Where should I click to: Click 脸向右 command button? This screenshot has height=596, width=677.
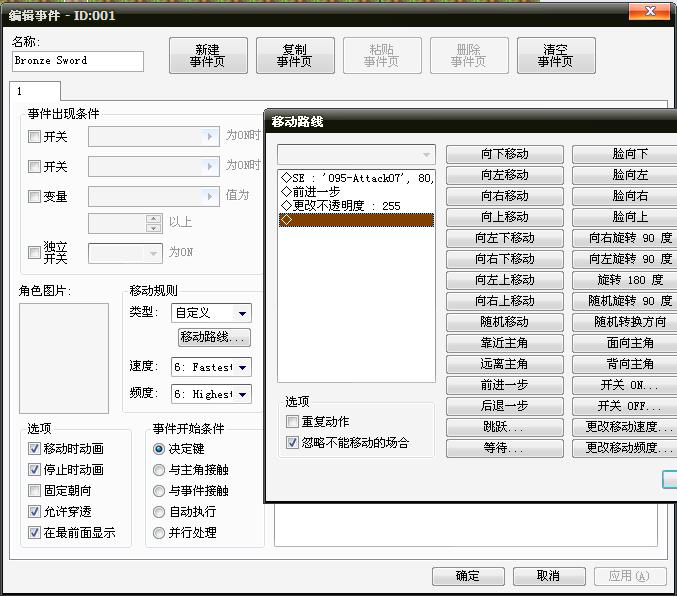tap(625, 196)
